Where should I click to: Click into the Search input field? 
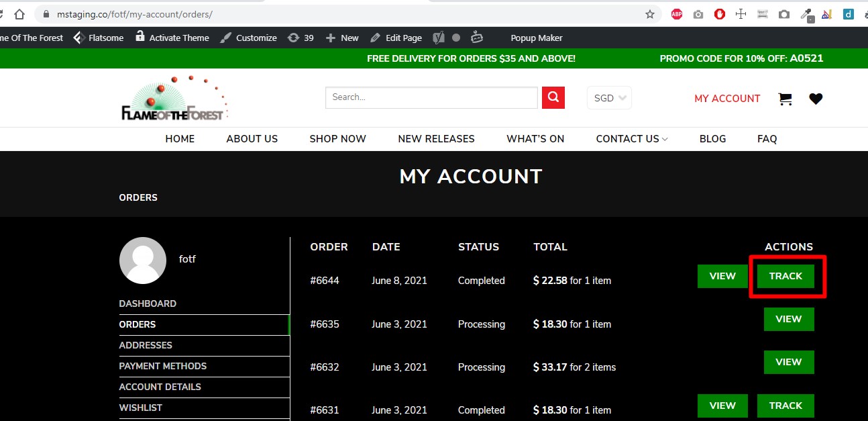431,97
